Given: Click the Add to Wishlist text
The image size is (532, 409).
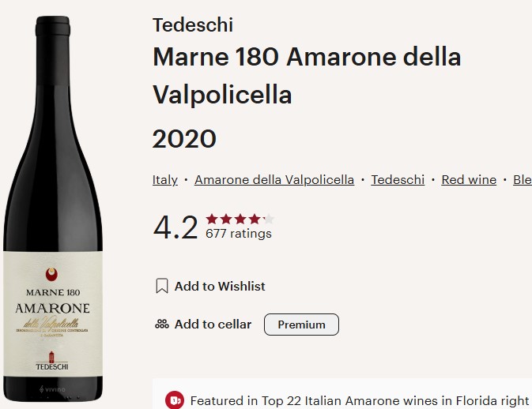Looking at the screenshot, I should click(x=220, y=286).
